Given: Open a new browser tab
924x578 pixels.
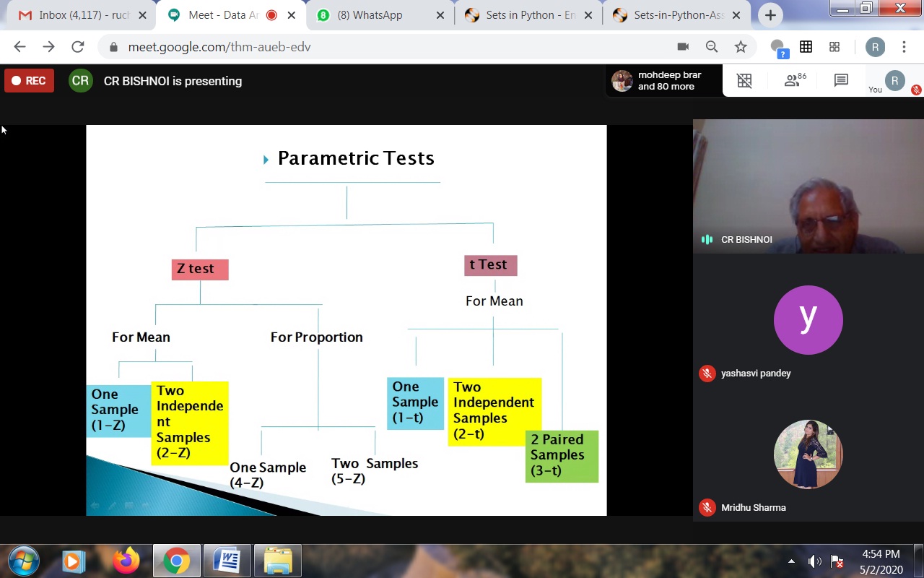Looking at the screenshot, I should [x=770, y=15].
